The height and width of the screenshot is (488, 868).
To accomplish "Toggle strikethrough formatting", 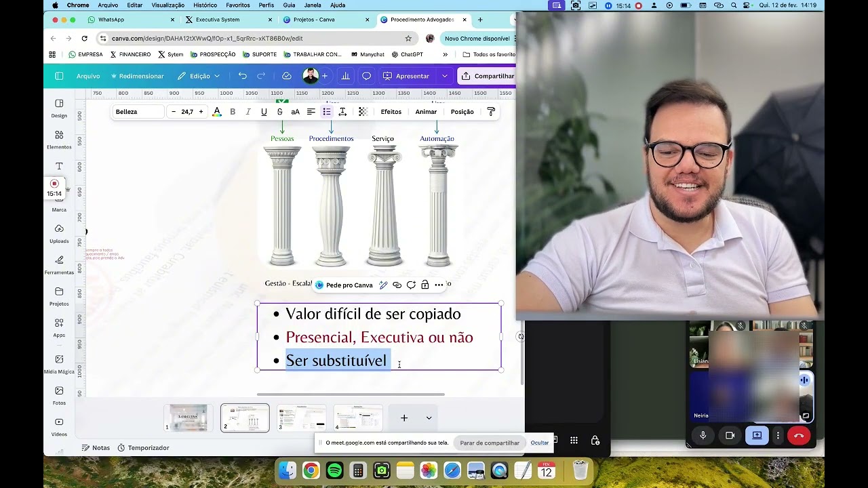I will [279, 112].
